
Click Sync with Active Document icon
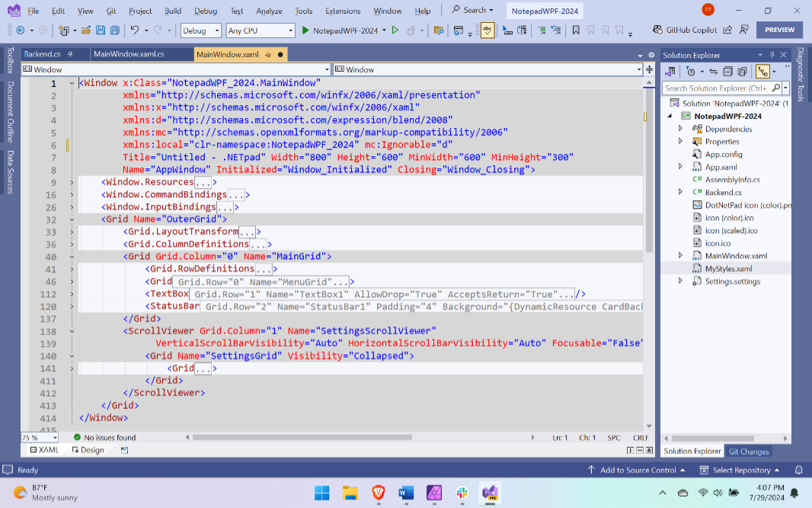[x=714, y=72]
